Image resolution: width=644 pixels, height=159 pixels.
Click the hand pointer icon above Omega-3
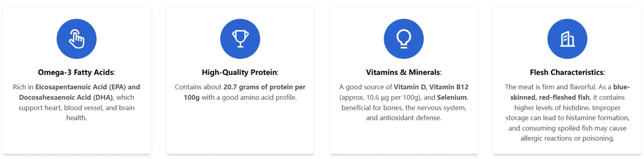[x=76, y=39]
